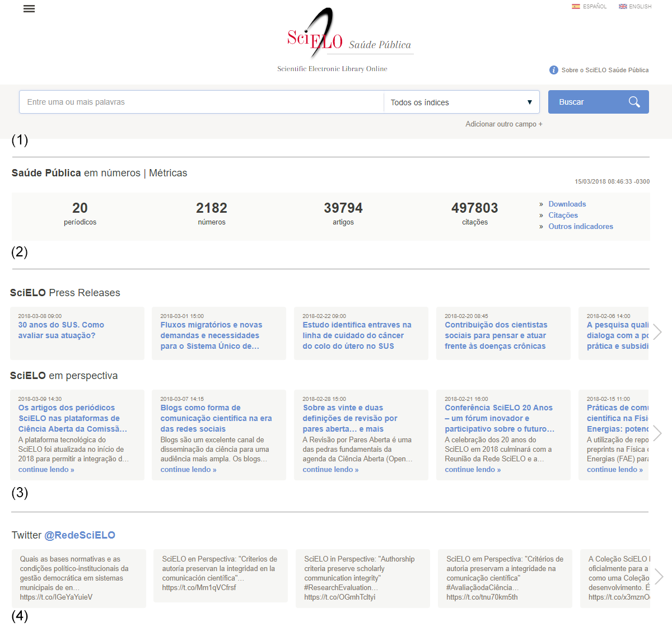Click 'continue lendo' under Práticas post
The image size is (672, 636).
(x=615, y=470)
